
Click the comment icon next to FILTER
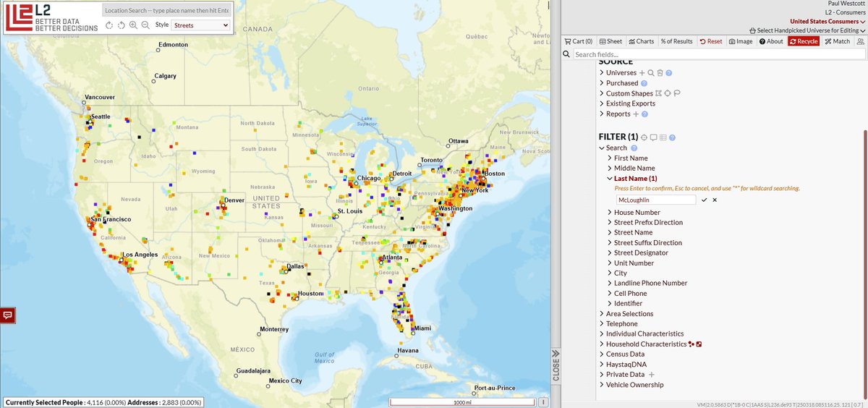point(653,137)
